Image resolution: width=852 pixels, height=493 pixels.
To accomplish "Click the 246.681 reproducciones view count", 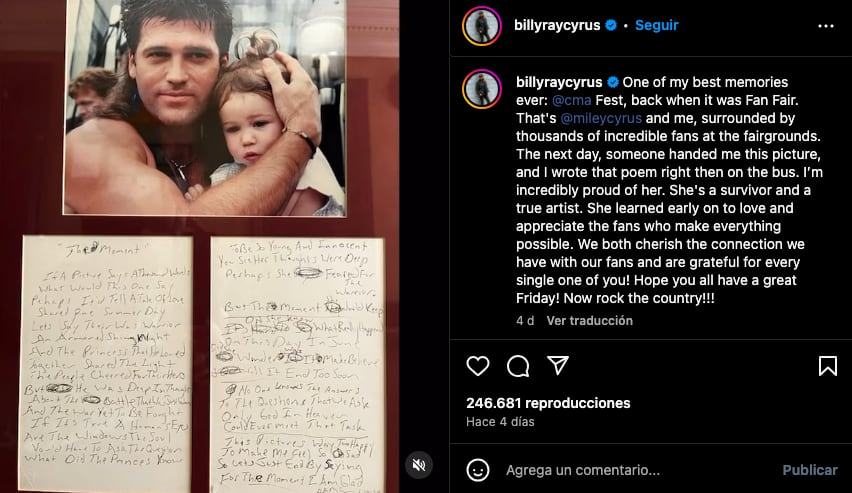I will pos(548,403).
